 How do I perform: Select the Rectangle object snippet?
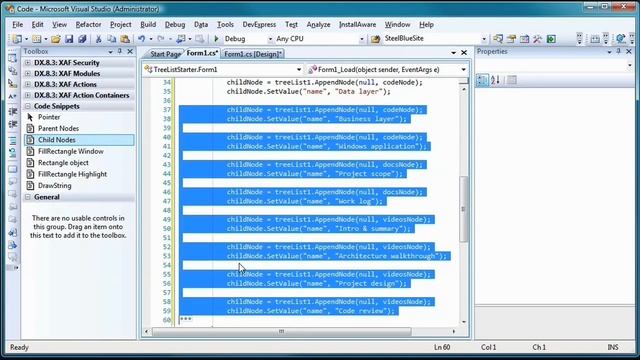80,163
